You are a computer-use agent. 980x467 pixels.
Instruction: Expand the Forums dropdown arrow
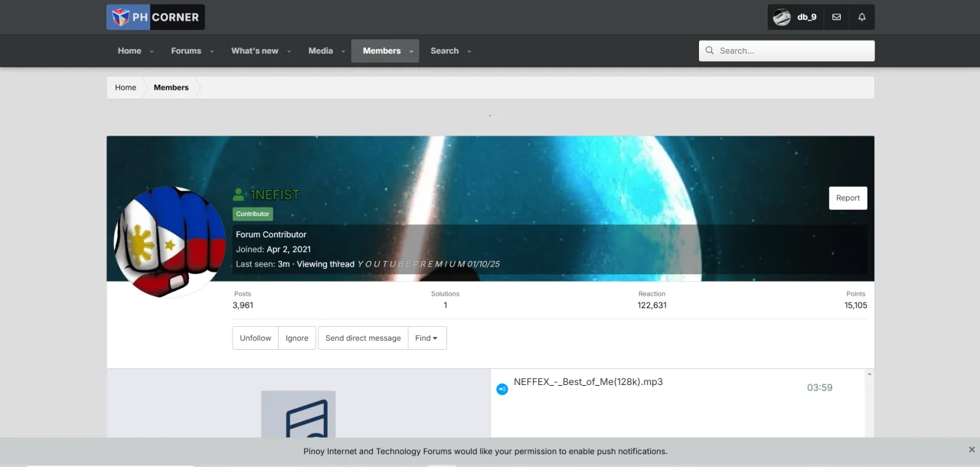[212, 51]
